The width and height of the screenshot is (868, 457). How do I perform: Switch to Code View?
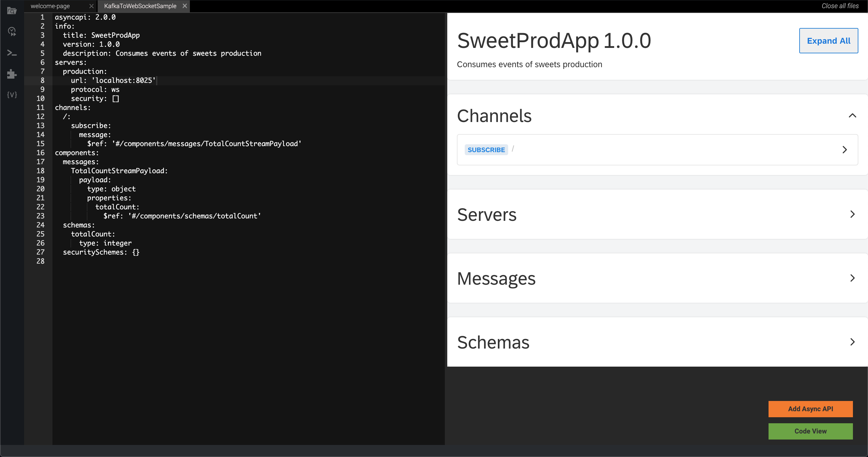pos(810,431)
